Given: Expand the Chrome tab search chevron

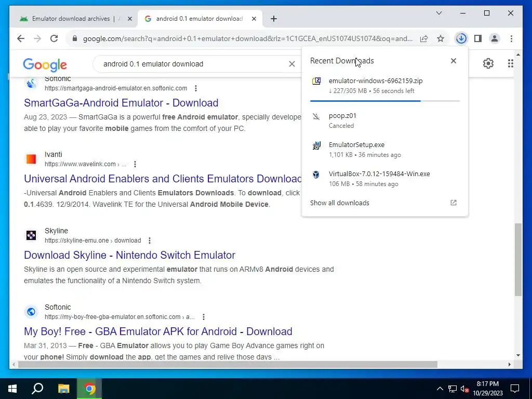Looking at the screenshot, I should (438, 13).
